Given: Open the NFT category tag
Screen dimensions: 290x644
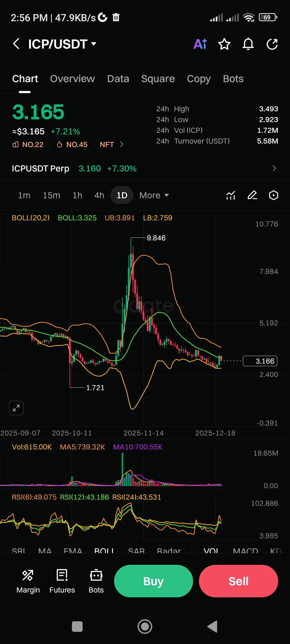Looking at the screenshot, I should pos(107,145).
